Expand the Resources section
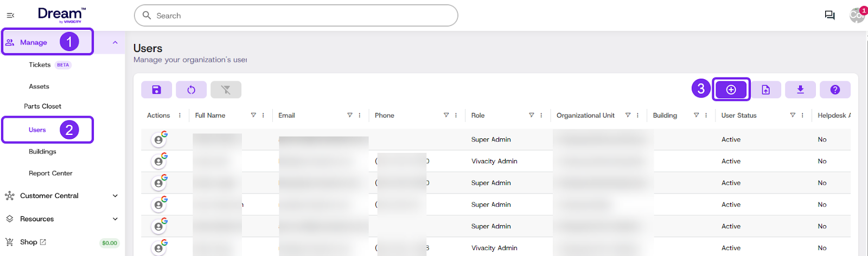This screenshot has width=868, height=256. tap(62, 219)
